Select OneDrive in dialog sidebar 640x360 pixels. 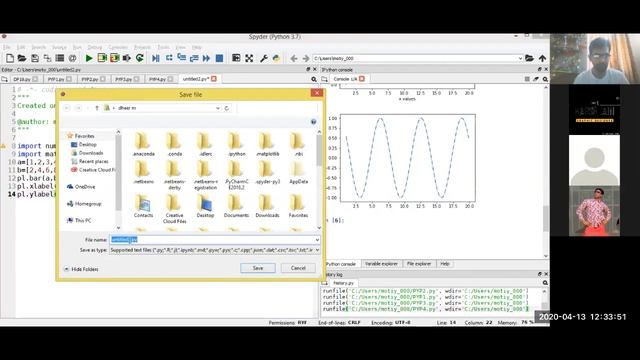point(81,187)
